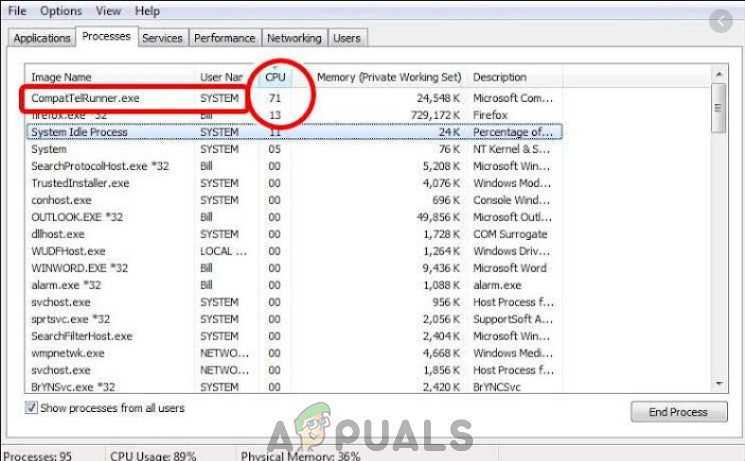Image resolution: width=745 pixels, height=461 pixels.
Task: Switch to the Networking tab
Action: 294,38
